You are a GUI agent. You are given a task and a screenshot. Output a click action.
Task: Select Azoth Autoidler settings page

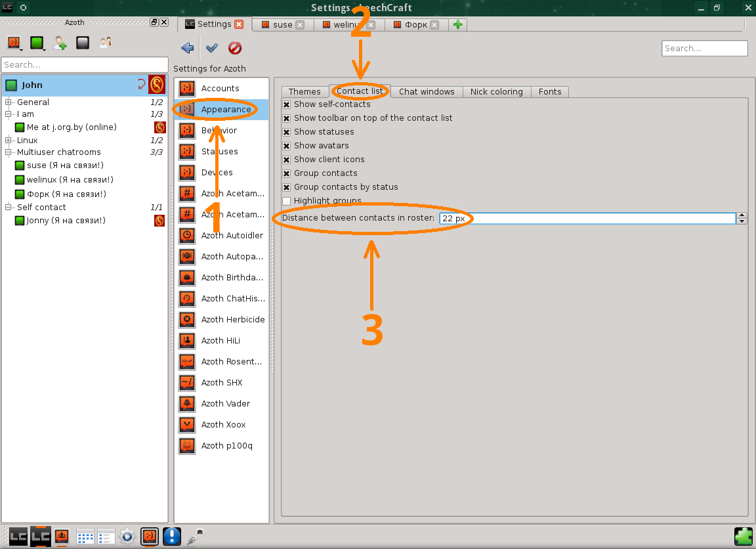coord(221,235)
